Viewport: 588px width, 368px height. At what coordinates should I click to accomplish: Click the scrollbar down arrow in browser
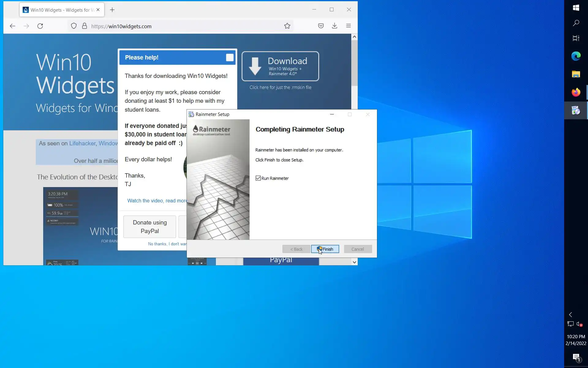(354, 262)
